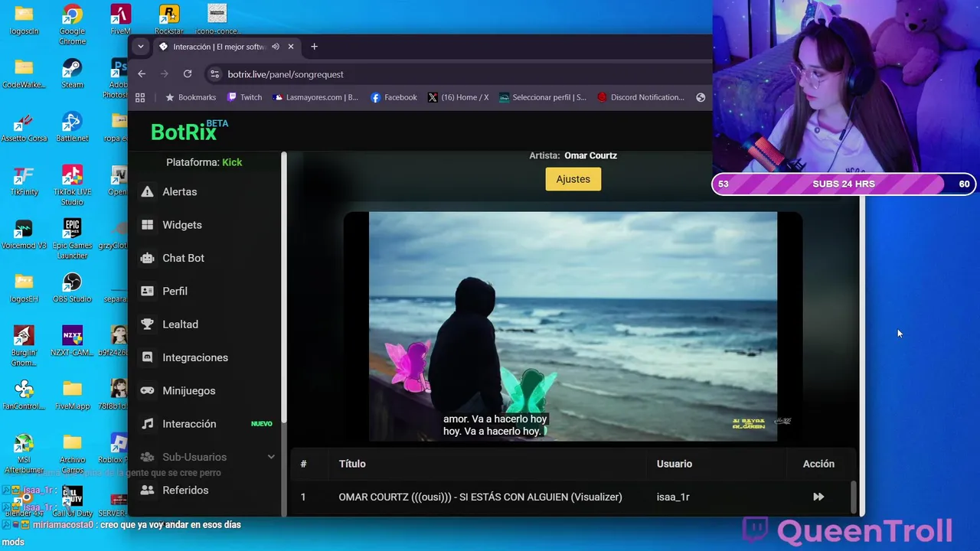
Task: Open the Twitch bookmark
Action: pos(243,97)
